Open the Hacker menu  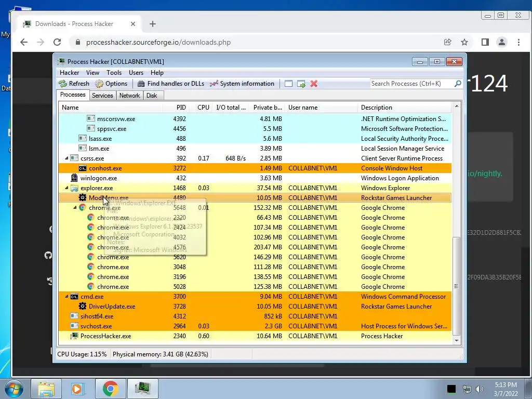pyautogui.click(x=69, y=73)
